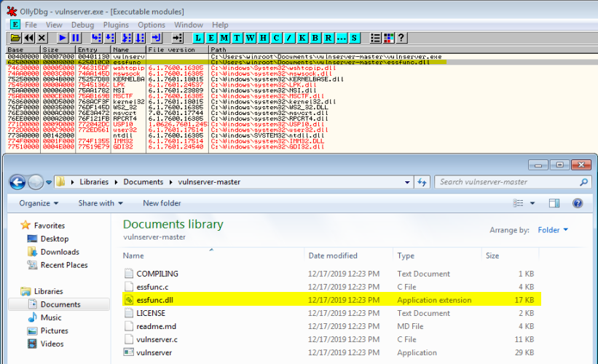Viewport: 598px width, 364px height.
Task: Click the Trace over toolbar icon
Action: [140, 38]
